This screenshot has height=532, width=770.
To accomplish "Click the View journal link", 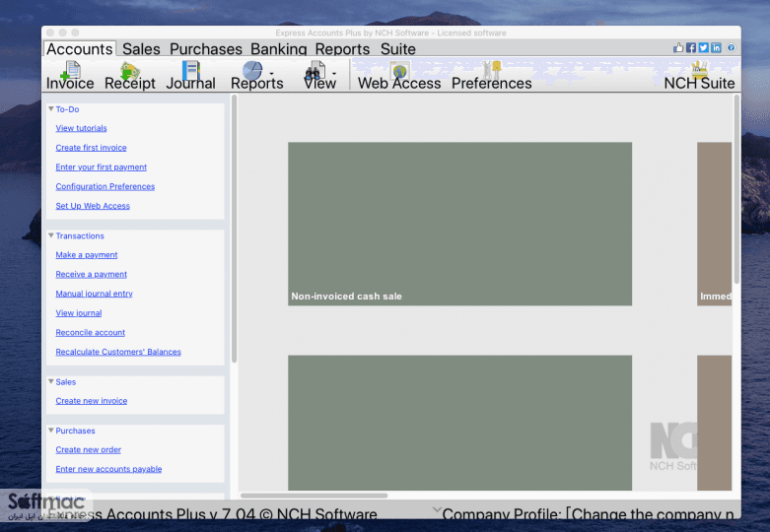I will click(79, 313).
